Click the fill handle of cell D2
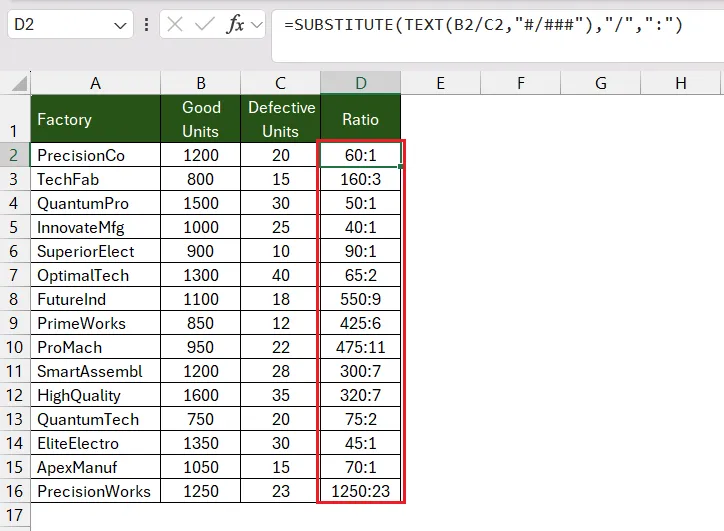Viewport: 724px width, 531px height. 400,166
